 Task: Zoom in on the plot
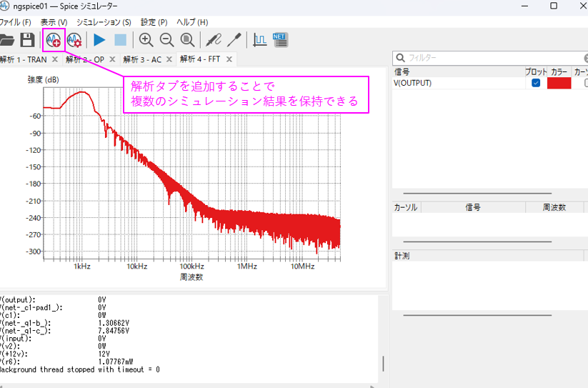pyautogui.click(x=146, y=40)
